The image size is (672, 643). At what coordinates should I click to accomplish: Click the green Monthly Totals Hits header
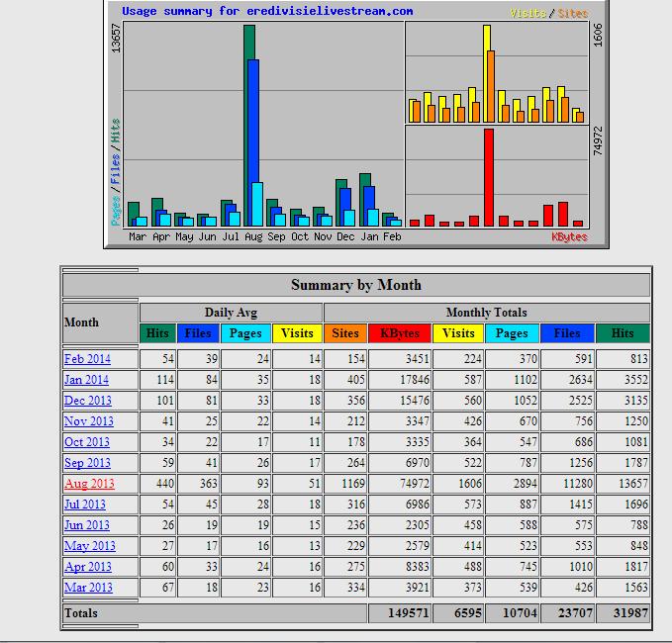(x=623, y=333)
